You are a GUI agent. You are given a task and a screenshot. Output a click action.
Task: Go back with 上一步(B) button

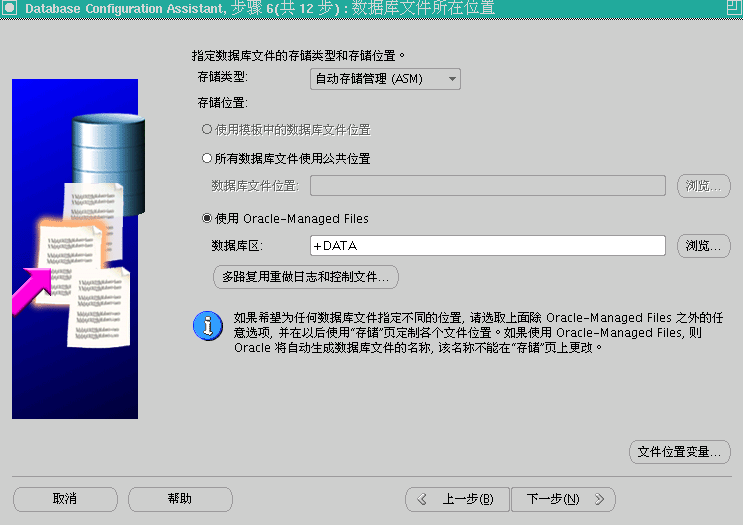pyautogui.click(x=457, y=499)
